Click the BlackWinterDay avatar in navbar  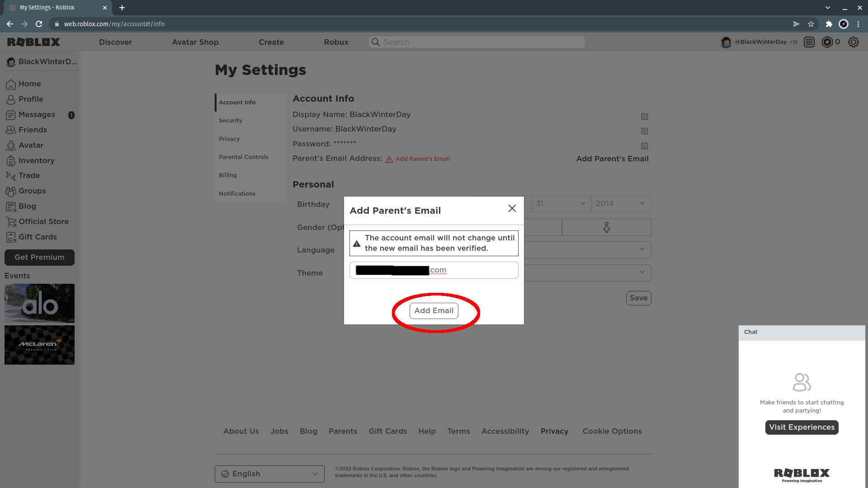pos(726,42)
